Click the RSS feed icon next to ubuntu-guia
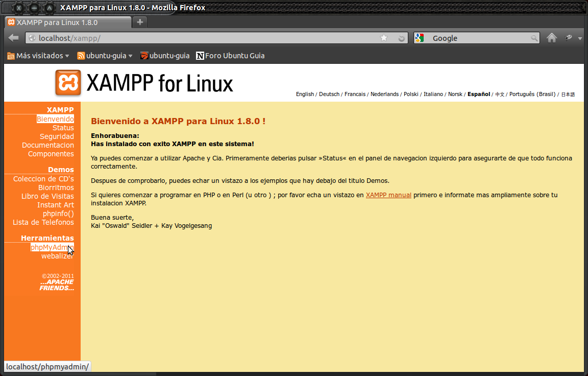Screen dimensions: 588x376 [81, 56]
